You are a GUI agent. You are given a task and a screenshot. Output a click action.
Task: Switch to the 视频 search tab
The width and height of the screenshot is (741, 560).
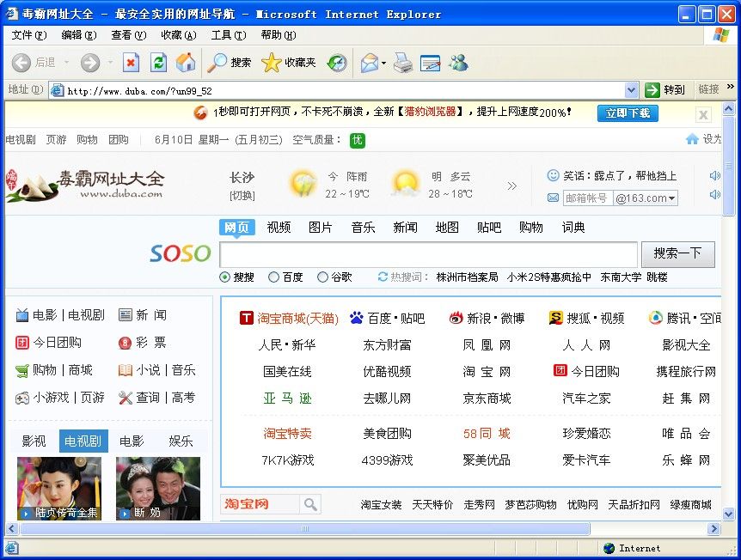pyautogui.click(x=279, y=228)
